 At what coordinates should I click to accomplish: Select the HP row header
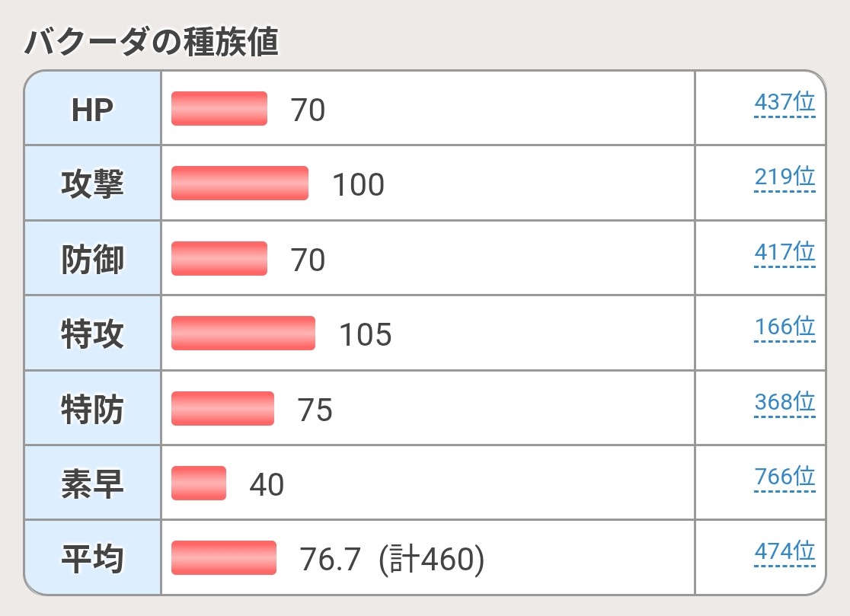coord(93,108)
